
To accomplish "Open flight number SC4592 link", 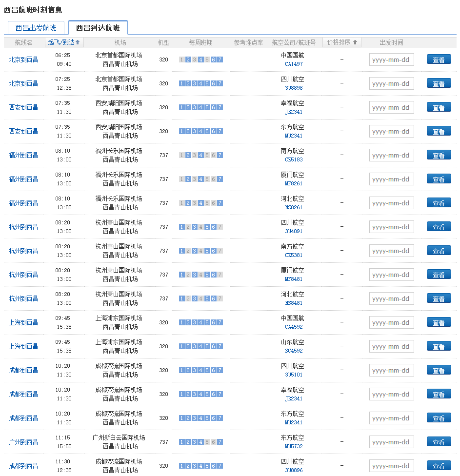I will (293, 351).
